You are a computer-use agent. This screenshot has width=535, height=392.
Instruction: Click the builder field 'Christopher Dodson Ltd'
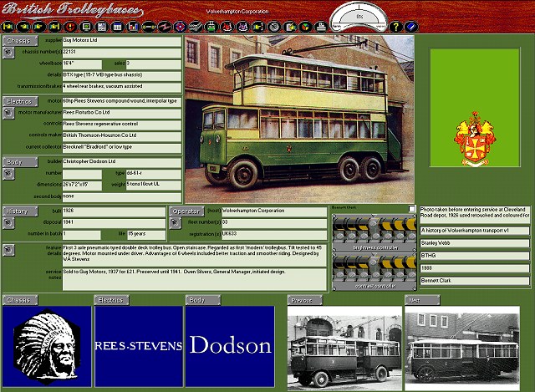(x=122, y=162)
